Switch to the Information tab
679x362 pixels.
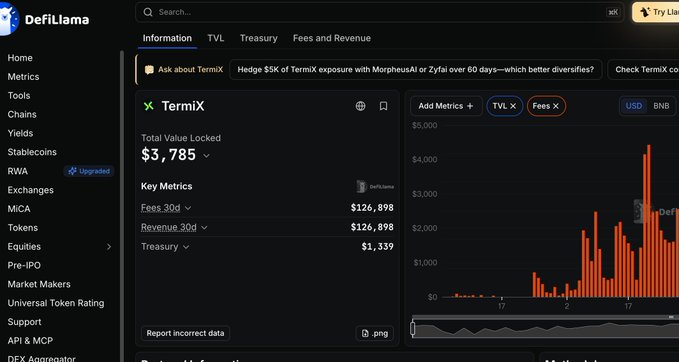(x=167, y=38)
